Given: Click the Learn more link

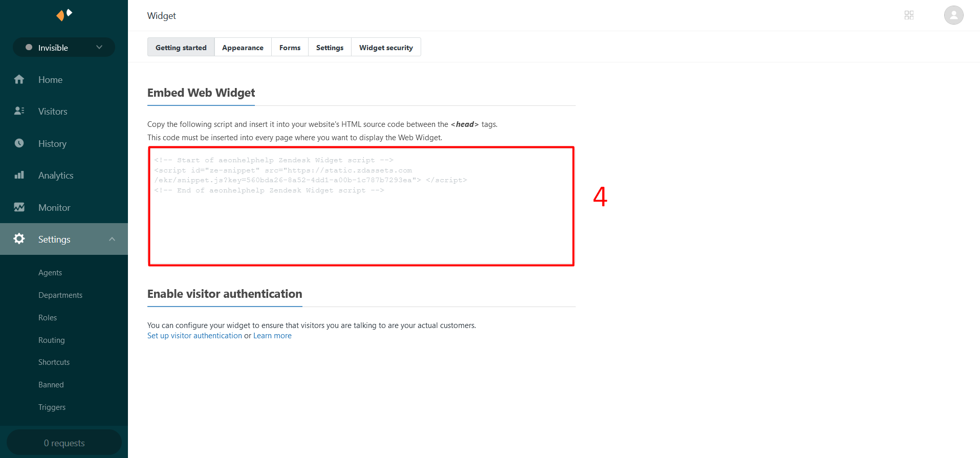Looking at the screenshot, I should (272, 336).
